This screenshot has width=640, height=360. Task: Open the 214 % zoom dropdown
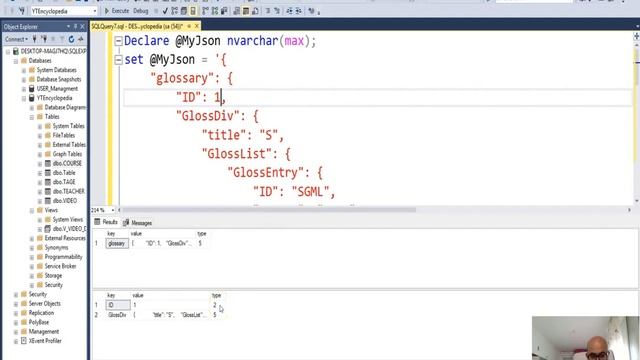tap(113, 210)
